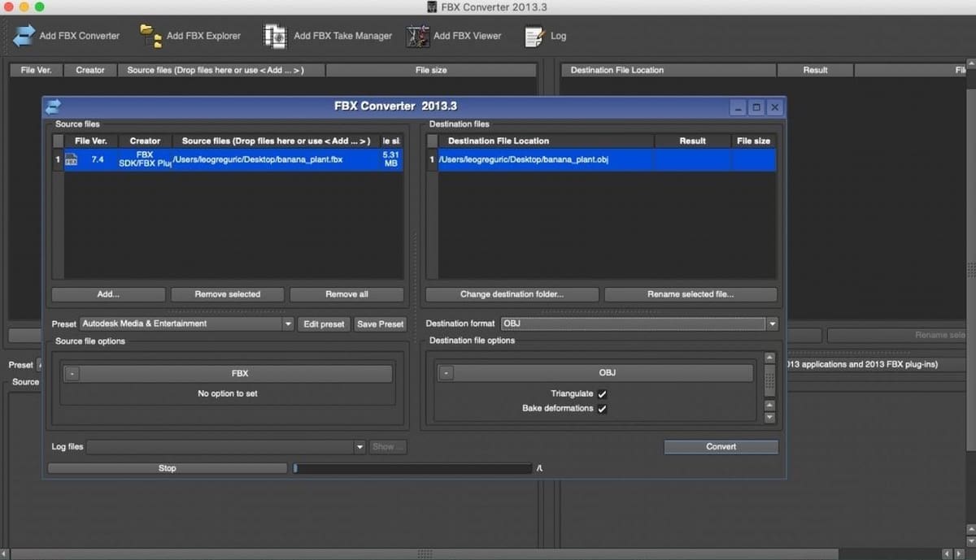Screen dimensions: 976x560
Task: Select banana_plant.fbx source file row
Action: point(229,159)
